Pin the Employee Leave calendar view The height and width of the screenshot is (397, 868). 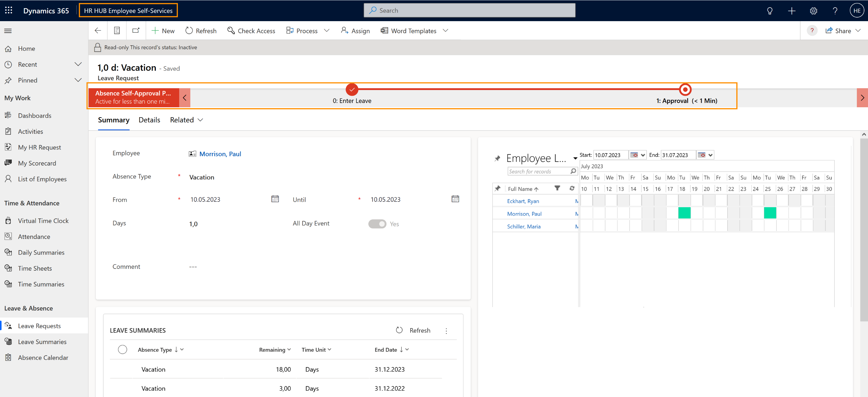[497, 158]
